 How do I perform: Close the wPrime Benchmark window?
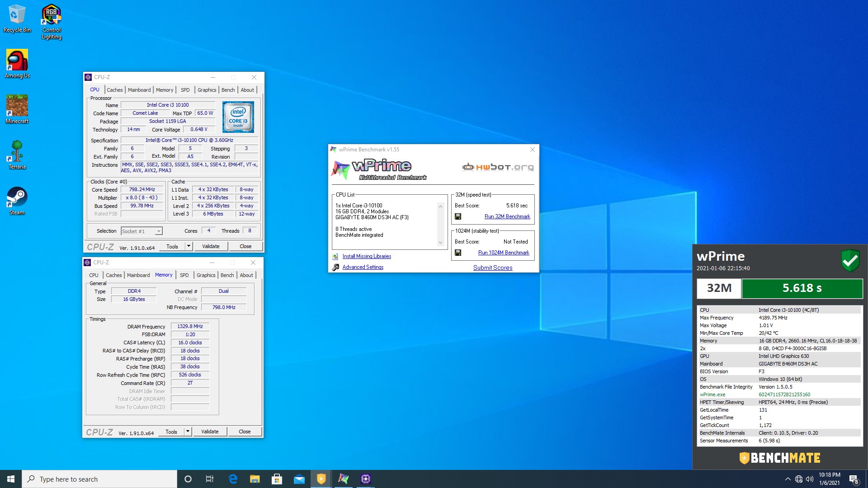click(532, 150)
